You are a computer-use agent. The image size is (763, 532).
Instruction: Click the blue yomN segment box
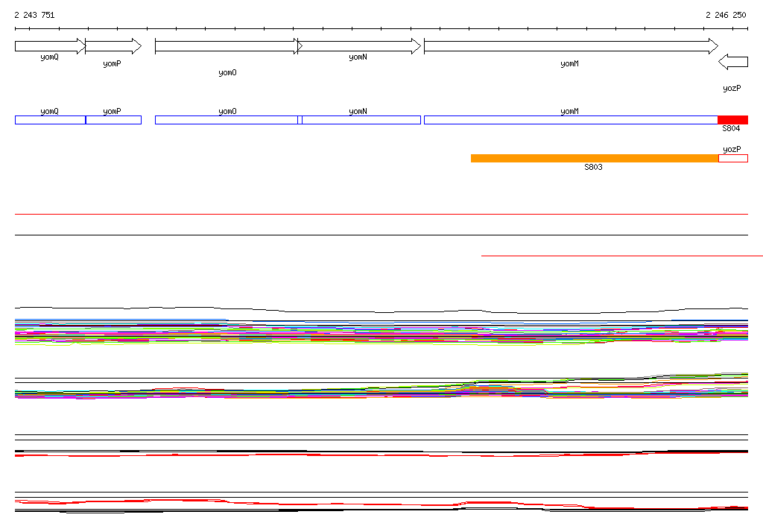(359, 120)
